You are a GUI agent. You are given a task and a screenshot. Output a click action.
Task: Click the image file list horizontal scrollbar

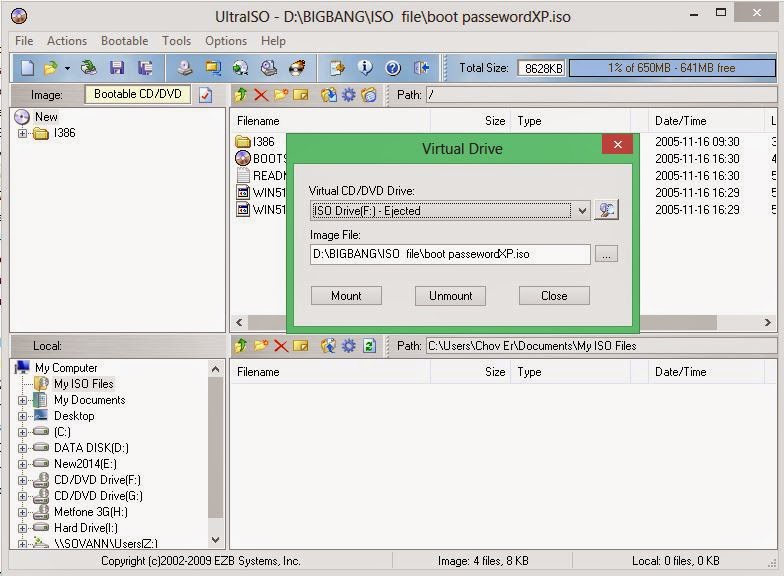click(503, 322)
